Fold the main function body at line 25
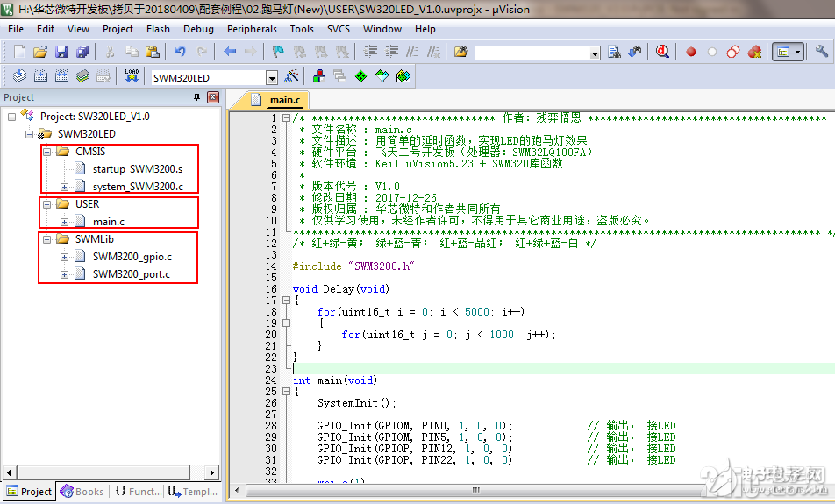The image size is (835, 504). pyautogui.click(x=286, y=391)
